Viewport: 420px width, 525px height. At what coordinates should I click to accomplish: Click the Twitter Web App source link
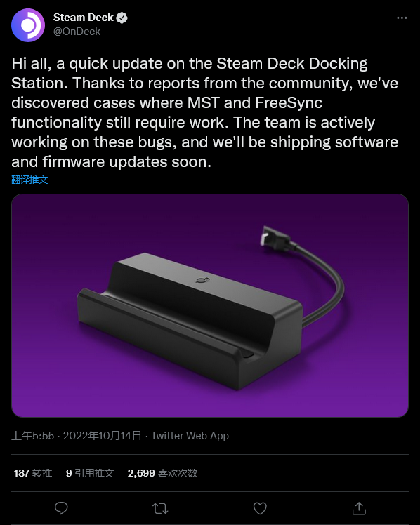190,436
